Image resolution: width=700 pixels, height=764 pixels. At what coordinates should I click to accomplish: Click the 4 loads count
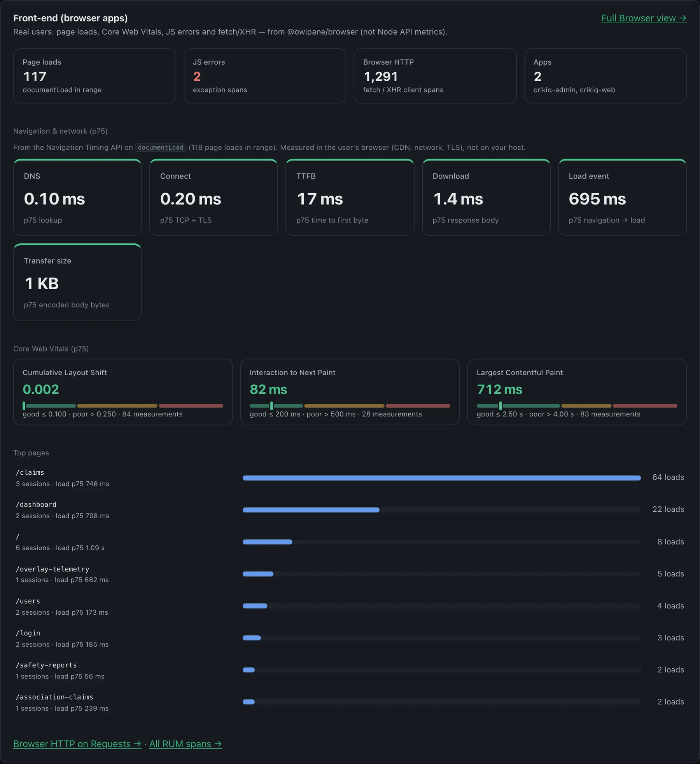click(670, 606)
